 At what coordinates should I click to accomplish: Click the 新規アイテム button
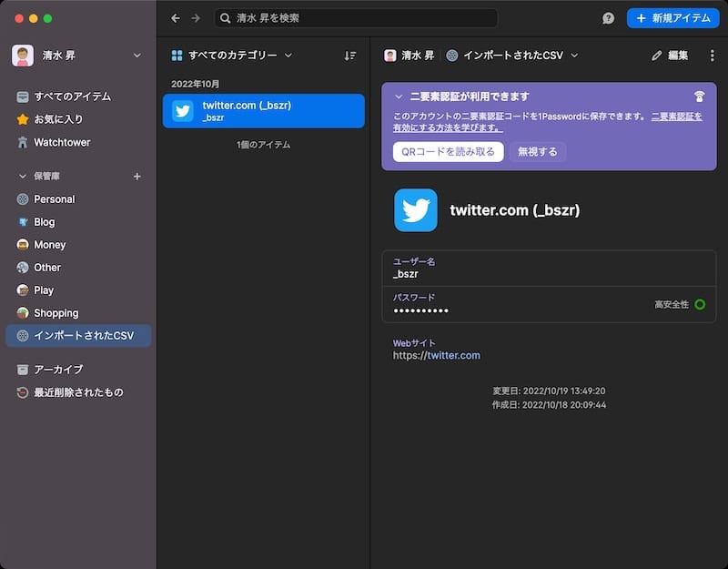(x=672, y=18)
